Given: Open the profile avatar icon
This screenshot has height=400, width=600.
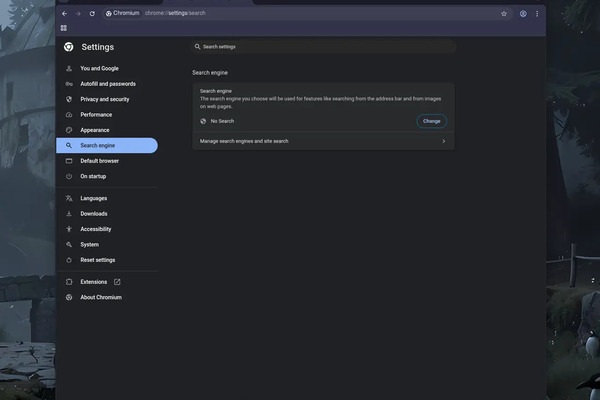Looking at the screenshot, I should click(x=523, y=13).
